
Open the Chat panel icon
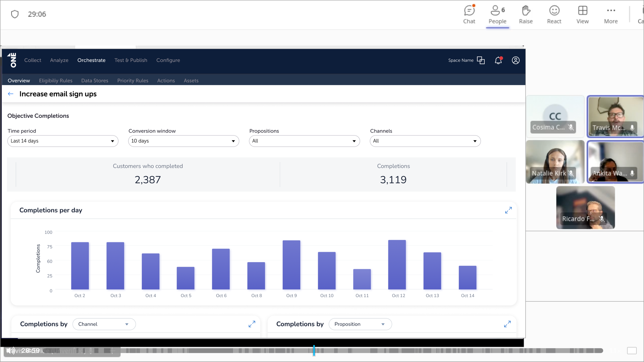[x=469, y=11]
